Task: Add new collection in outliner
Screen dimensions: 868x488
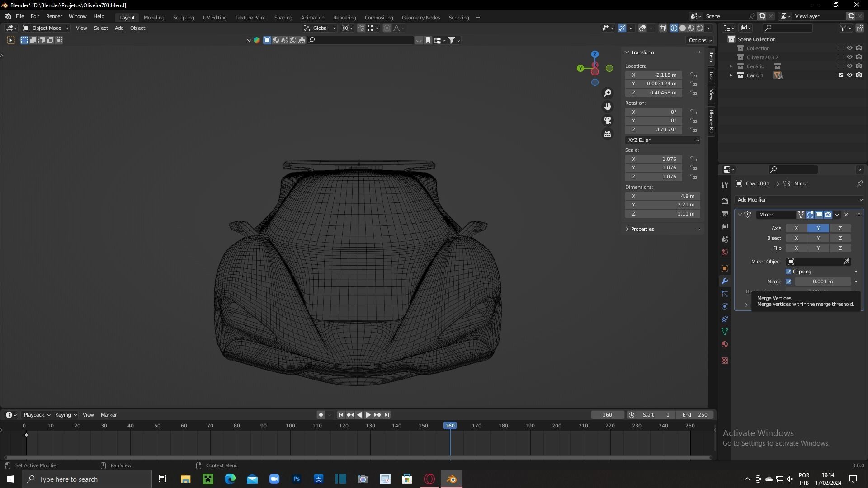Action: [859, 28]
